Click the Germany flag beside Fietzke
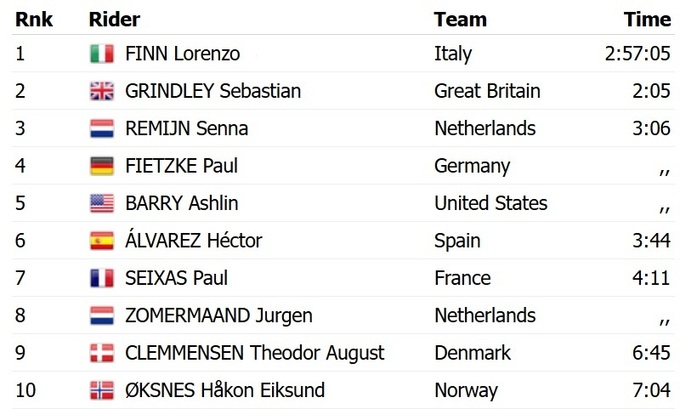This screenshot has height=409, width=680. coord(102,166)
